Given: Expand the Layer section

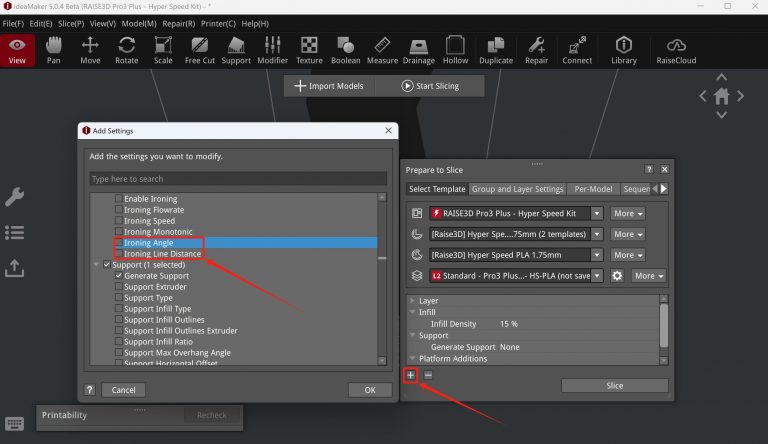Looking at the screenshot, I should (x=412, y=300).
